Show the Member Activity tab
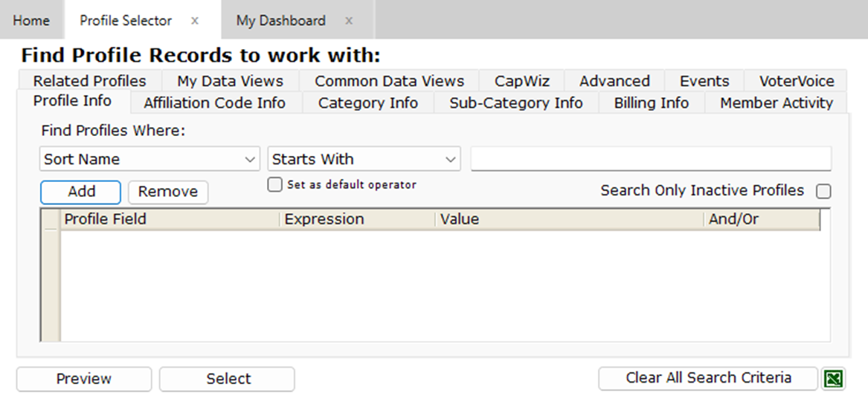Image resolution: width=868 pixels, height=393 pixels. [x=776, y=103]
